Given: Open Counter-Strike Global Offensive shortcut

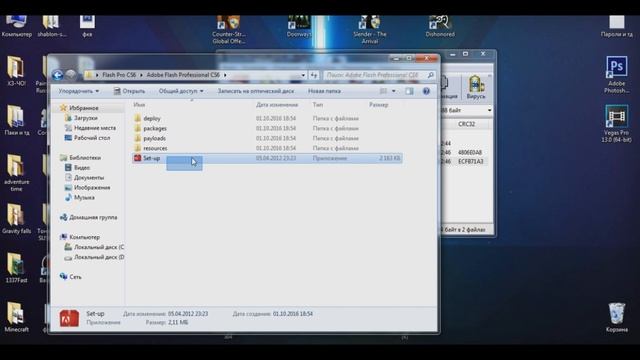Looking at the screenshot, I should point(229,29).
